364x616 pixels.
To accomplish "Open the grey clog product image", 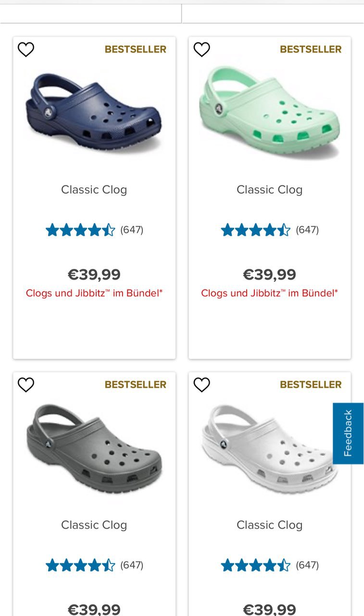I will pyautogui.click(x=93, y=449).
